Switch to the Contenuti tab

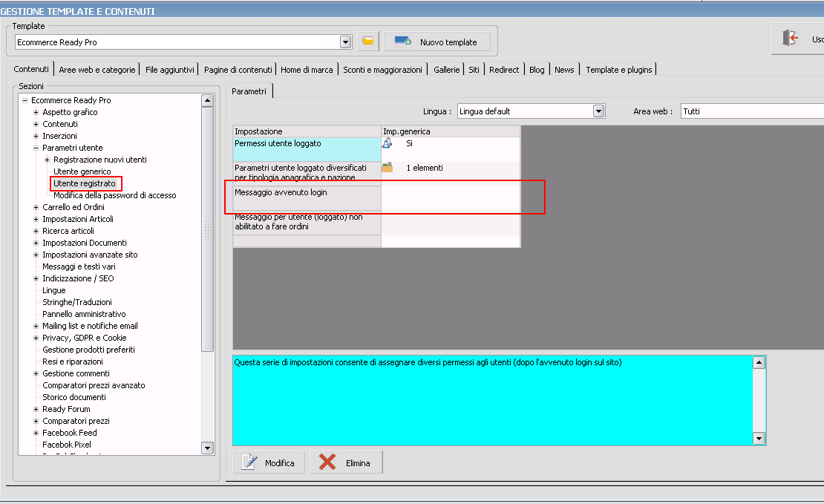[x=31, y=69]
